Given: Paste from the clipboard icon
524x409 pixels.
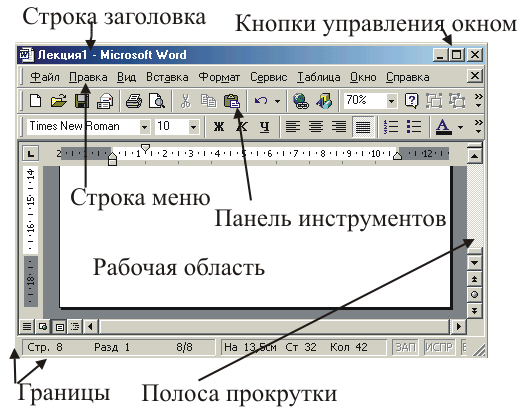Looking at the screenshot, I should [232, 101].
